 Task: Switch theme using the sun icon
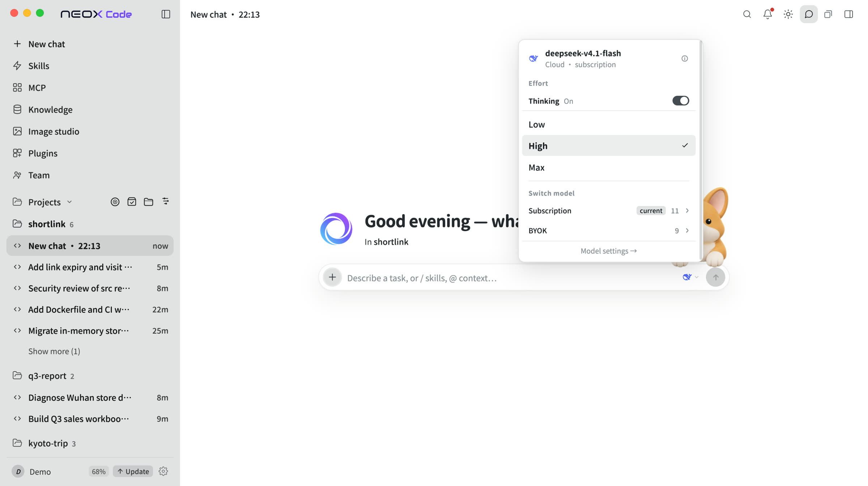coord(788,14)
